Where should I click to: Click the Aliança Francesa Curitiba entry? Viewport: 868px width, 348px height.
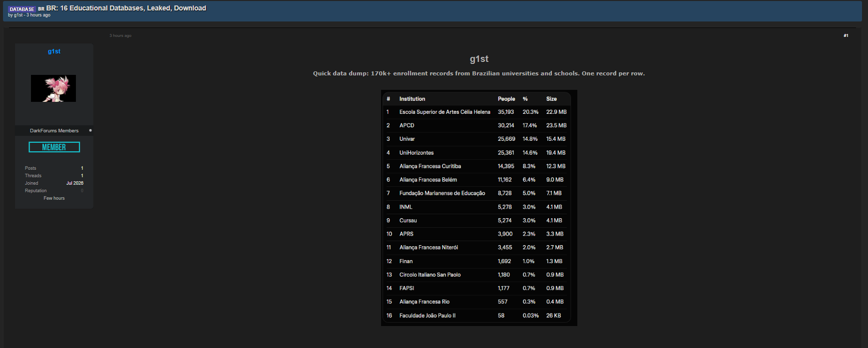pyautogui.click(x=430, y=166)
